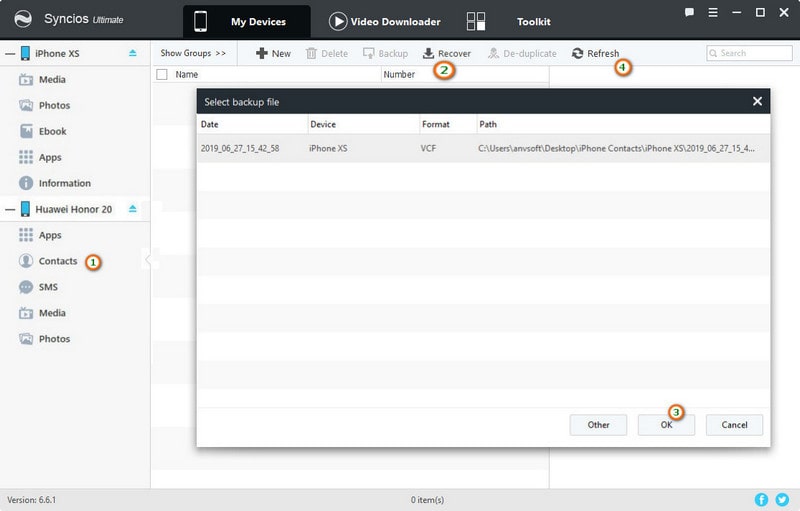Open Information for iPhone XS

point(55,183)
